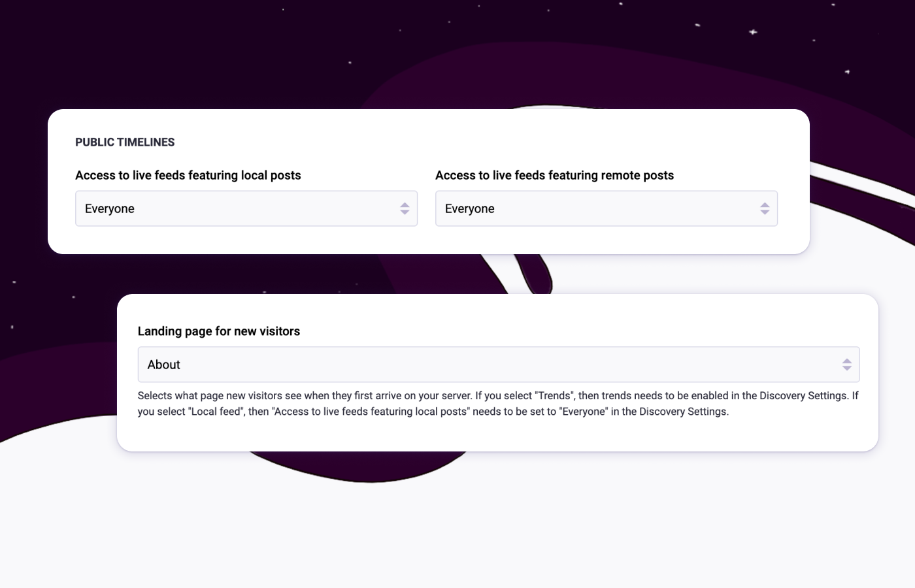Click the sort arrows beside the About selection

tap(847, 364)
